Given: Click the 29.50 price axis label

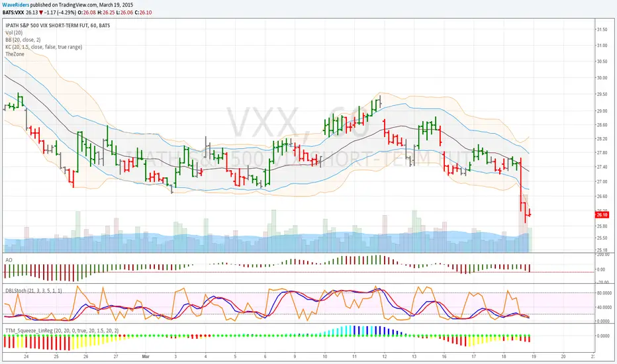Looking at the screenshot, I should coord(602,95).
